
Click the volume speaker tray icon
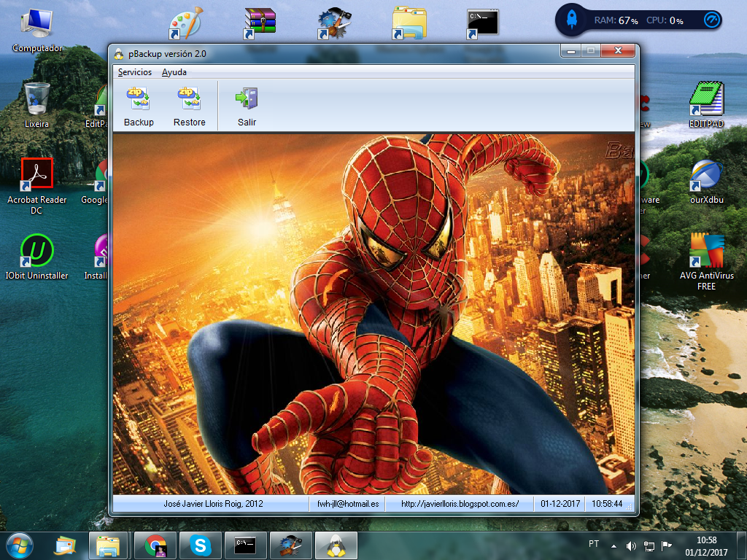[631, 545]
